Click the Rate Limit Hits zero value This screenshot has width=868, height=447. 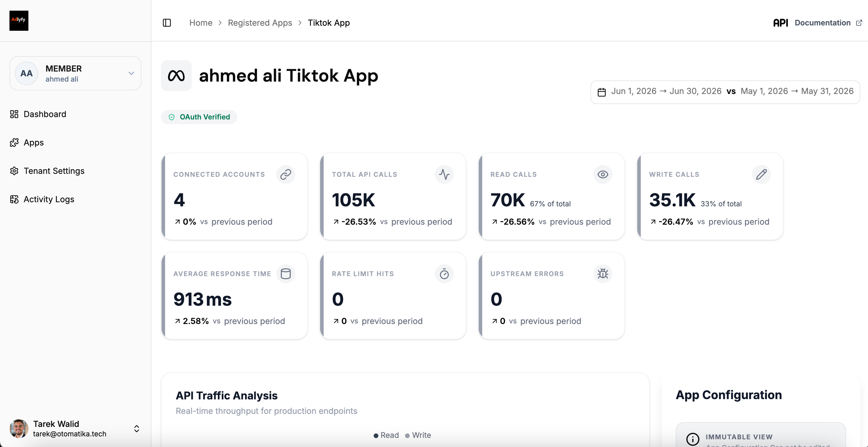pyautogui.click(x=338, y=299)
